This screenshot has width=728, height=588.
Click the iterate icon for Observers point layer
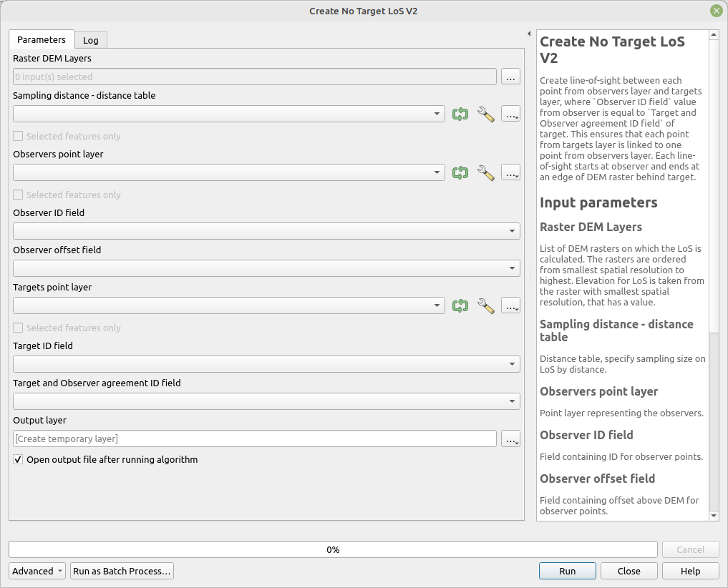pos(460,172)
